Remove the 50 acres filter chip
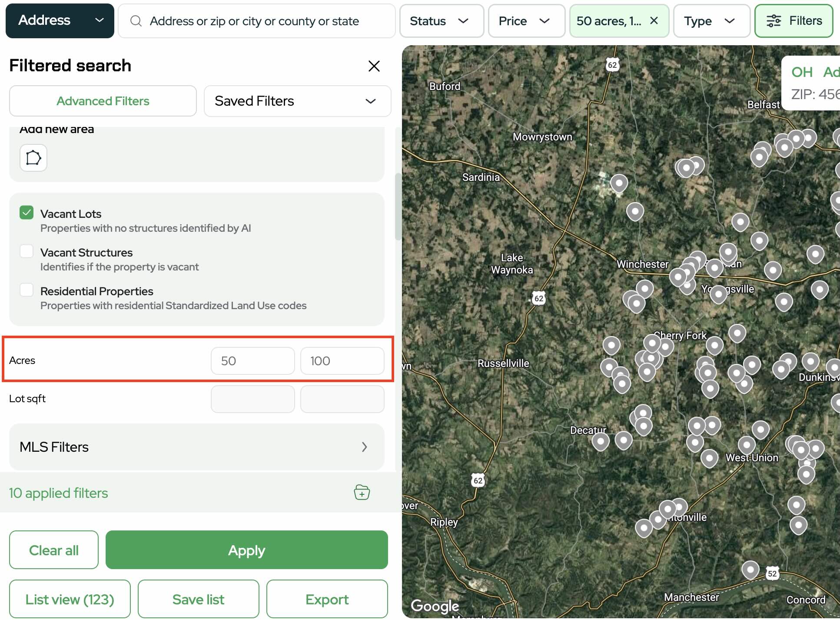The height and width of the screenshot is (620, 840). click(x=654, y=20)
